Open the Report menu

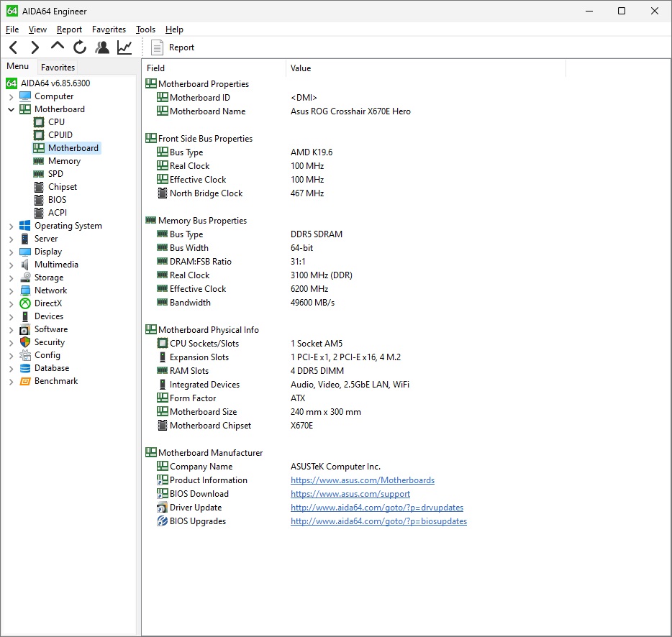point(69,29)
